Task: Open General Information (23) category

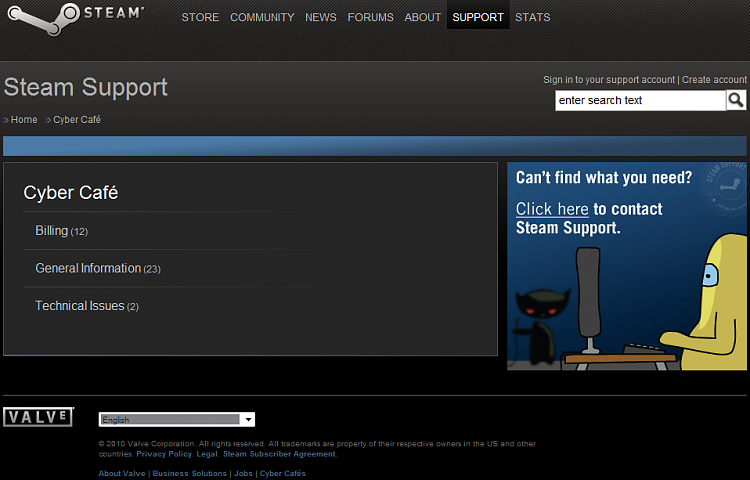Action: pos(98,268)
